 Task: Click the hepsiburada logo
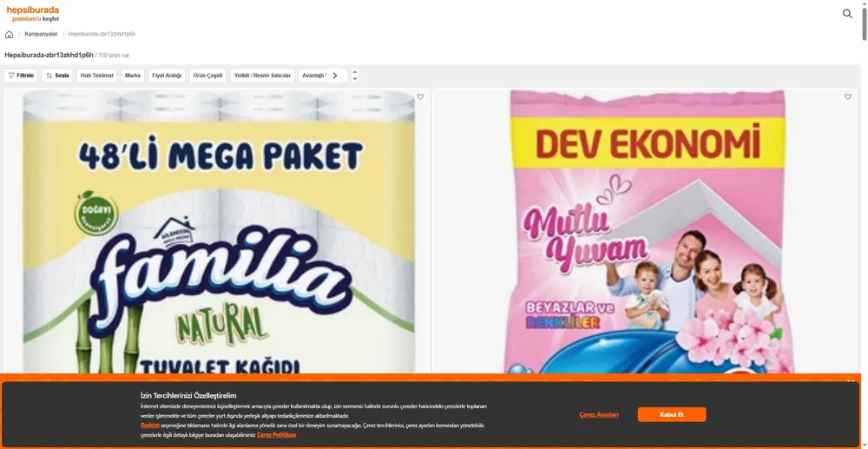pyautogui.click(x=33, y=10)
